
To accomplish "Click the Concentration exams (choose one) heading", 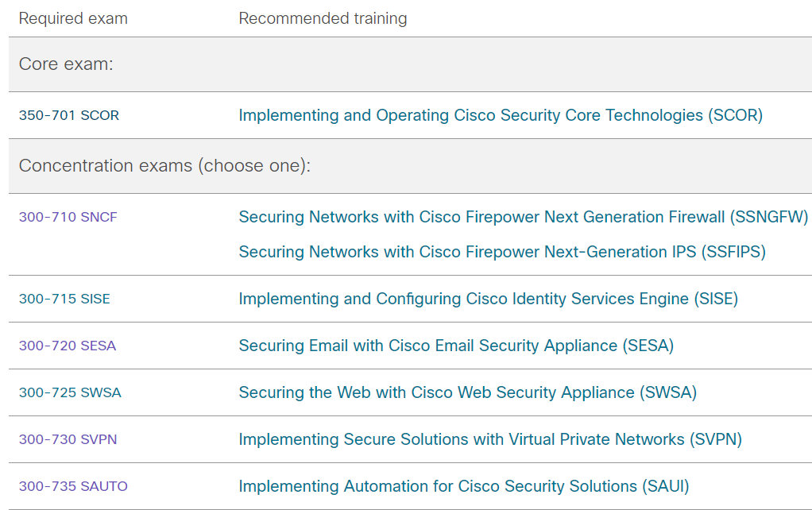I will click(x=164, y=166).
